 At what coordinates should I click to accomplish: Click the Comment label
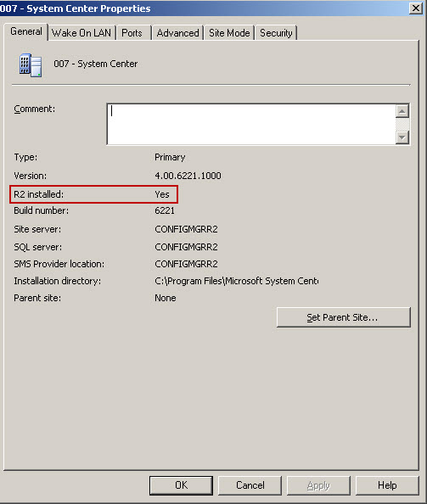[x=35, y=109]
